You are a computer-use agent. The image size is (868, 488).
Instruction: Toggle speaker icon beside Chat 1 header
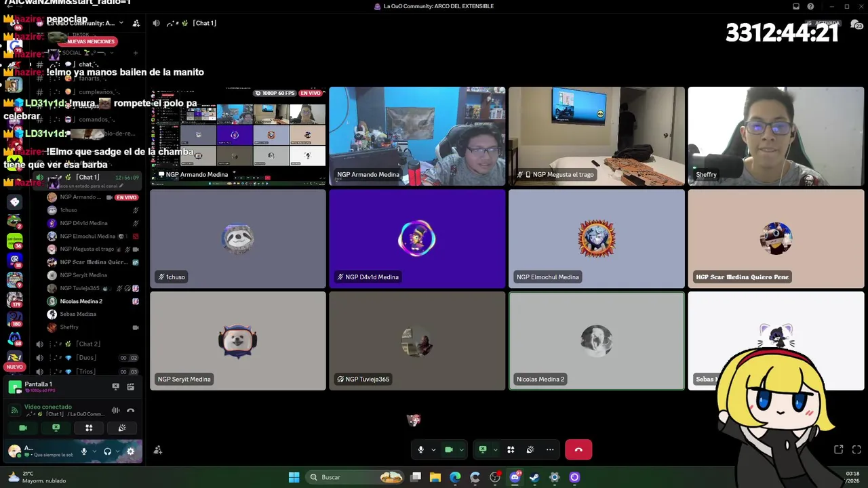156,23
